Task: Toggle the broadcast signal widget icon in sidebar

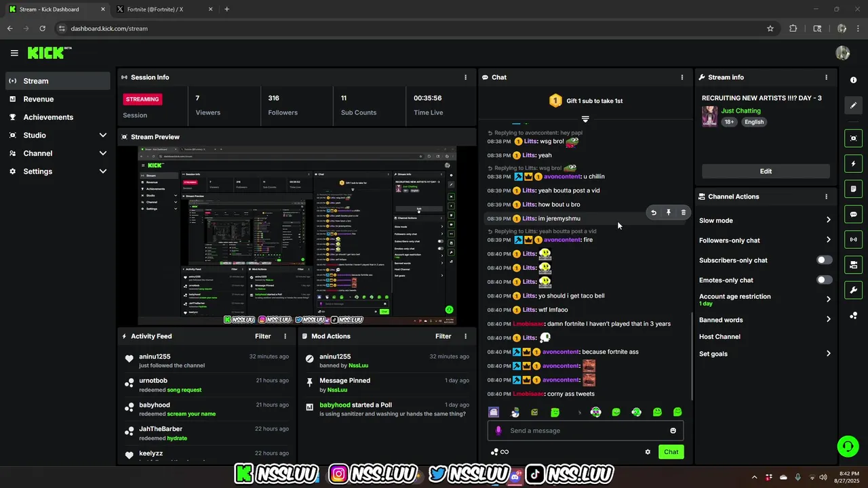Action: click(x=853, y=239)
